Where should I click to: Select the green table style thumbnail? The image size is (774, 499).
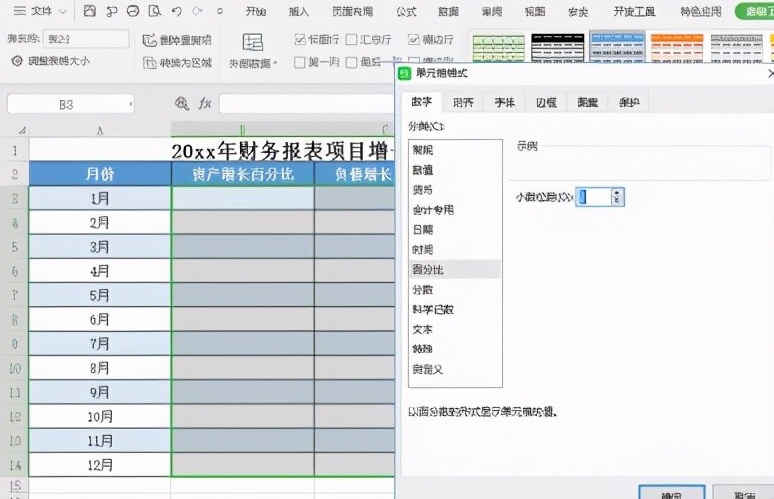498,47
